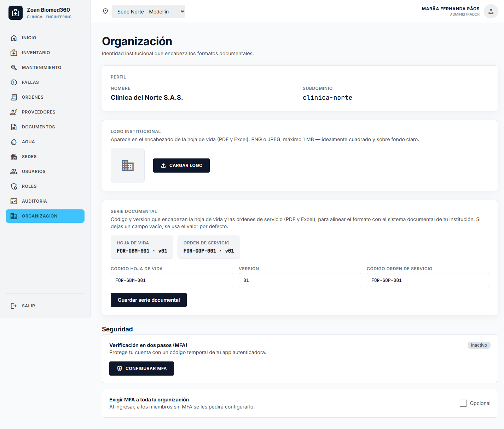Screen dimensions: 504x429
Task: Click the Usuarios group icon
Action: (14, 172)
